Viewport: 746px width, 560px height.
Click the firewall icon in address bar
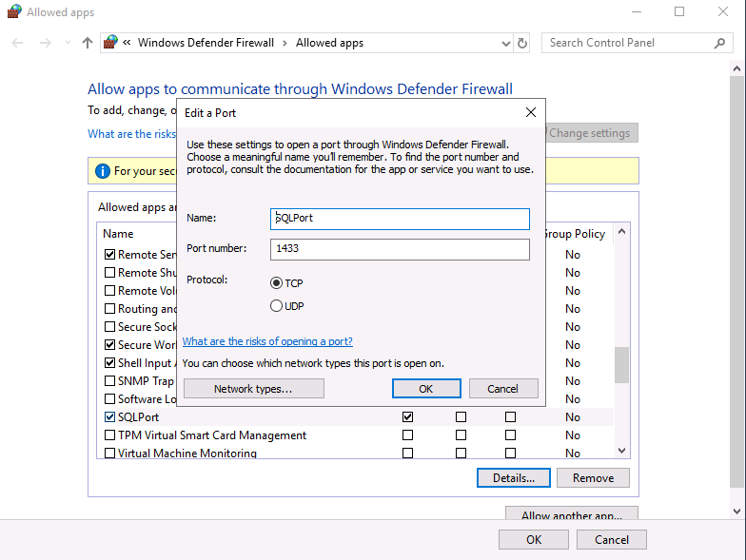110,42
